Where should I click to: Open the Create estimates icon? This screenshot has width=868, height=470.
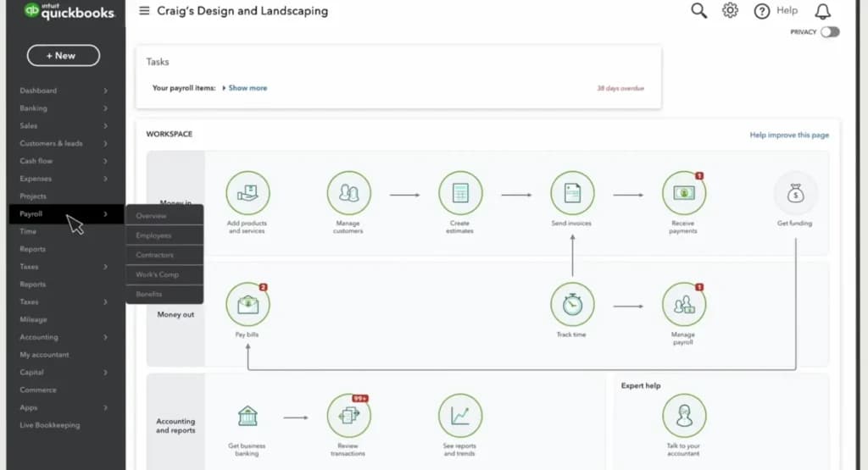pos(460,193)
